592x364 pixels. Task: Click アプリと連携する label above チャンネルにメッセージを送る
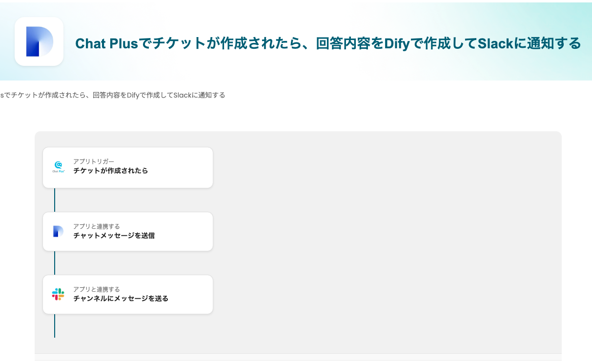pos(97,289)
